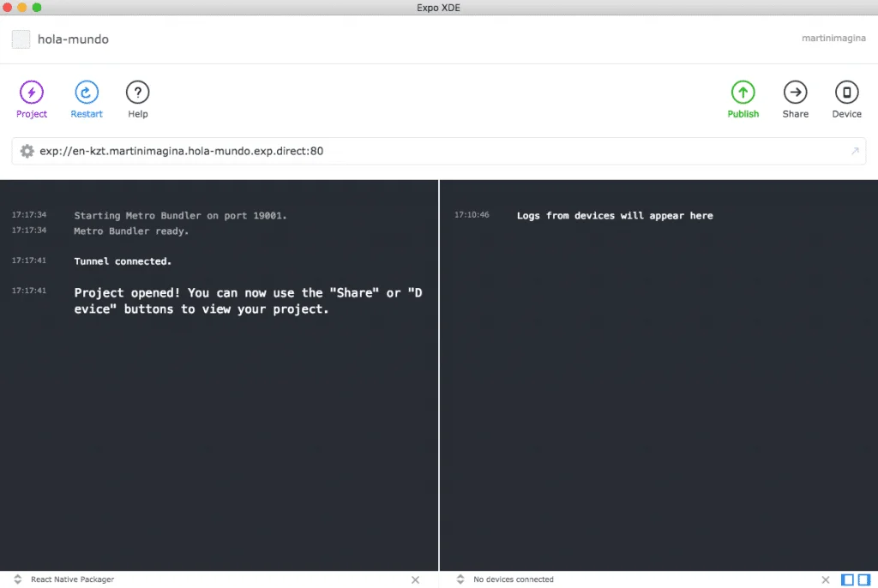The width and height of the screenshot is (878, 588).
Task: Click the 'Project opened!' log message
Action: point(248,301)
